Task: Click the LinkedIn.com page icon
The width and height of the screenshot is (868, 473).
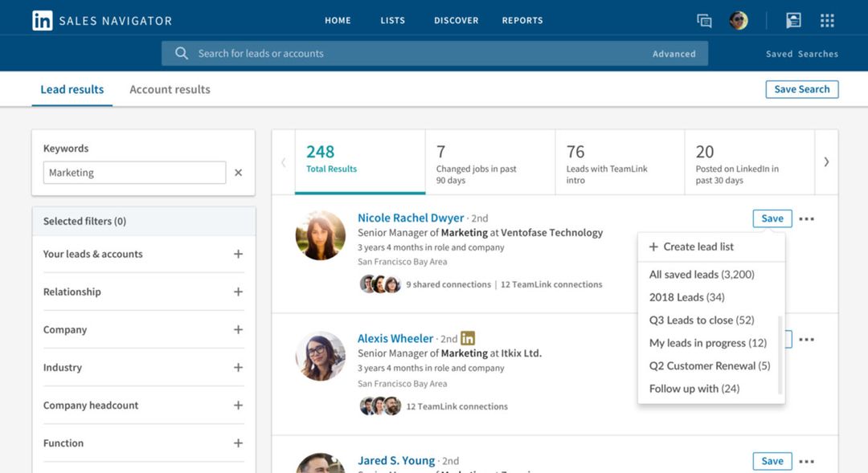Action: tap(793, 20)
